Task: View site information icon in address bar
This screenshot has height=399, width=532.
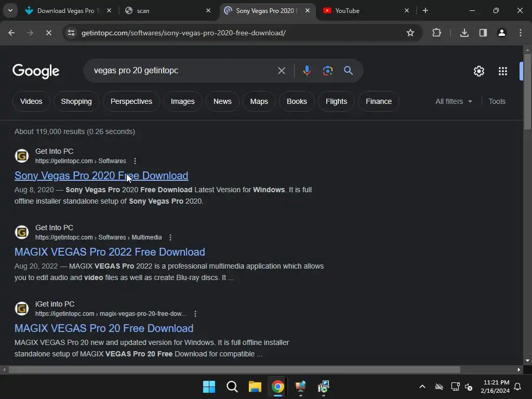Action: click(x=71, y=33)
